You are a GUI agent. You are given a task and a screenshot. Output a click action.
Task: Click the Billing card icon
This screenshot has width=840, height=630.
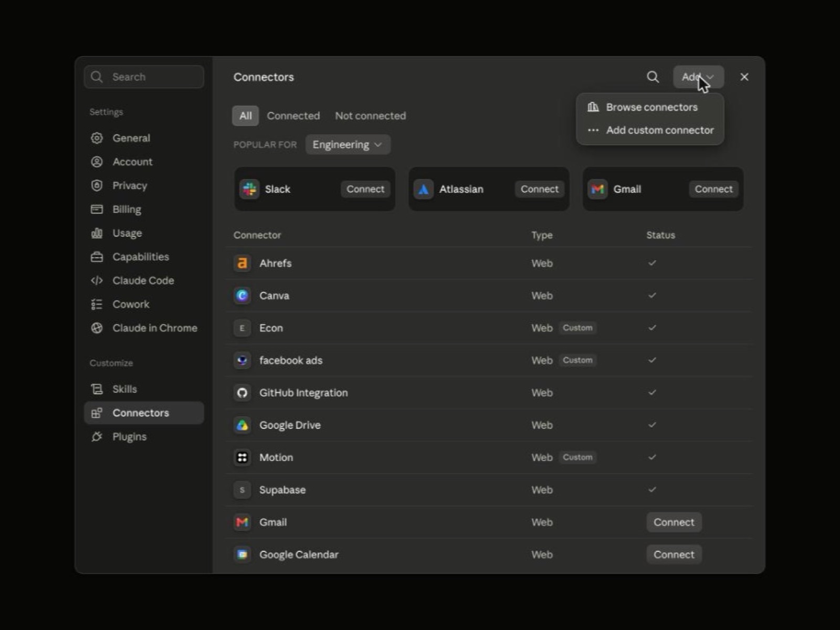pos(97,209)
